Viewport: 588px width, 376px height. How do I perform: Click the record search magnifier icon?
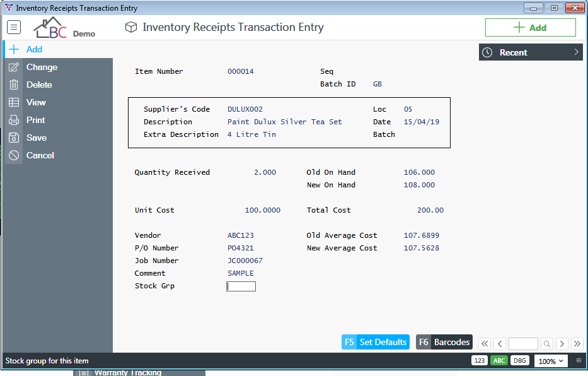point(547,344)
